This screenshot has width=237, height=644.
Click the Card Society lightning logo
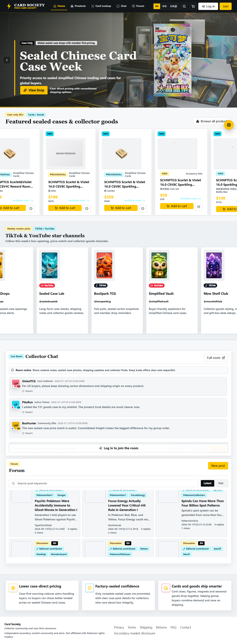9,6
